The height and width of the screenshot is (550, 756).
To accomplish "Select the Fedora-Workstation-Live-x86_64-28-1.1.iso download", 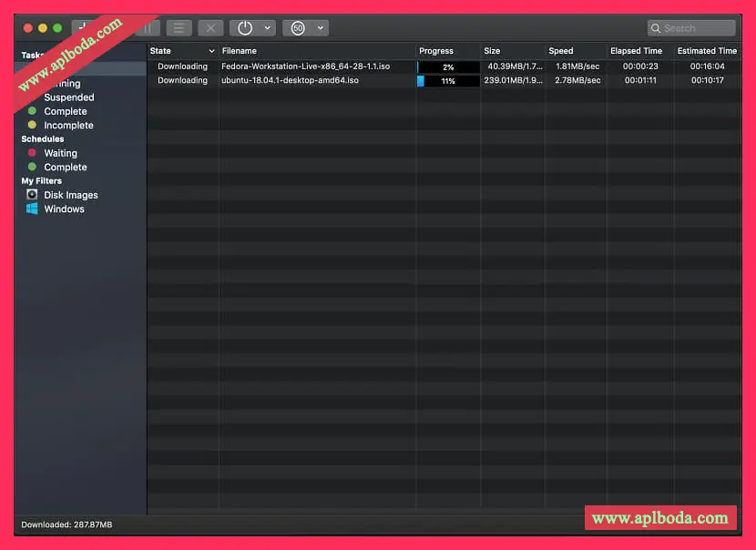I will pyautogui.click(x=306, y=66).
